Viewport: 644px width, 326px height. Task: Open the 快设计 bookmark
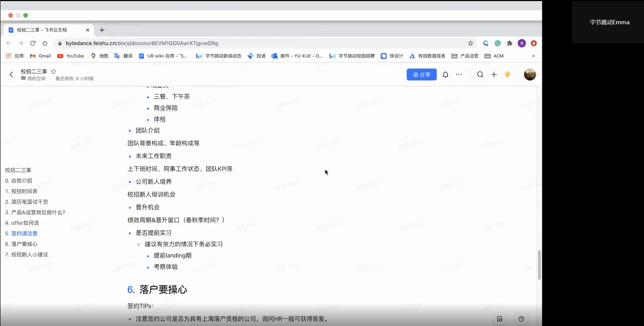coord(392,56)
